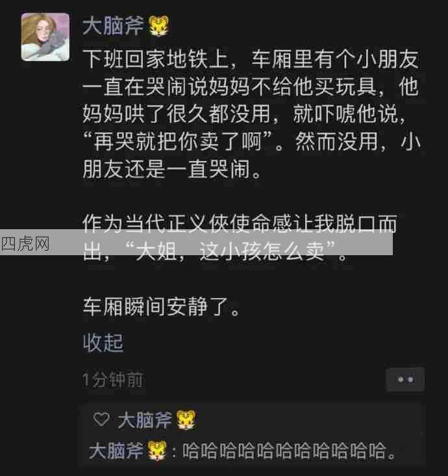This screenshot has width=448, height=476.
Task: Open 大脑斧 commenter name in comment row
Action: click(x=116, y=451)
